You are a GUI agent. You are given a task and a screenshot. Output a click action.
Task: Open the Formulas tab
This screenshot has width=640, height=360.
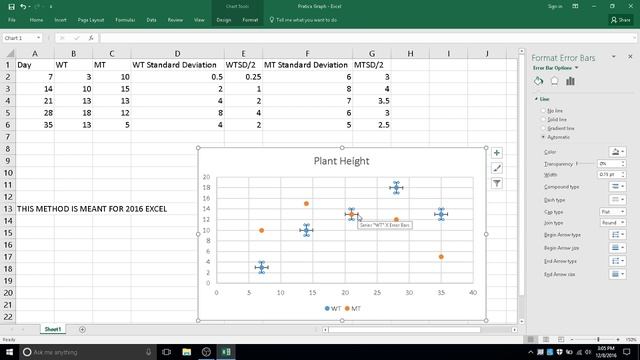[125, 20]
